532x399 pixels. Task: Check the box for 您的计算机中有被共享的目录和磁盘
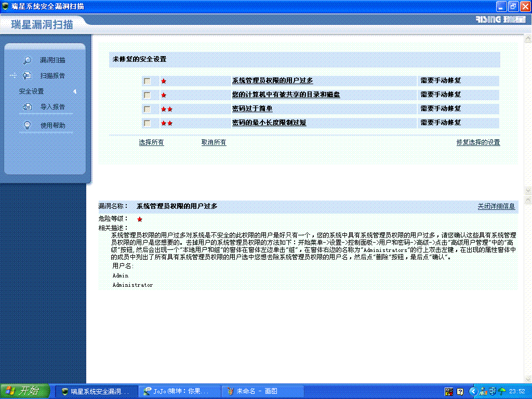pyautogui.click(x=147, y=95)
